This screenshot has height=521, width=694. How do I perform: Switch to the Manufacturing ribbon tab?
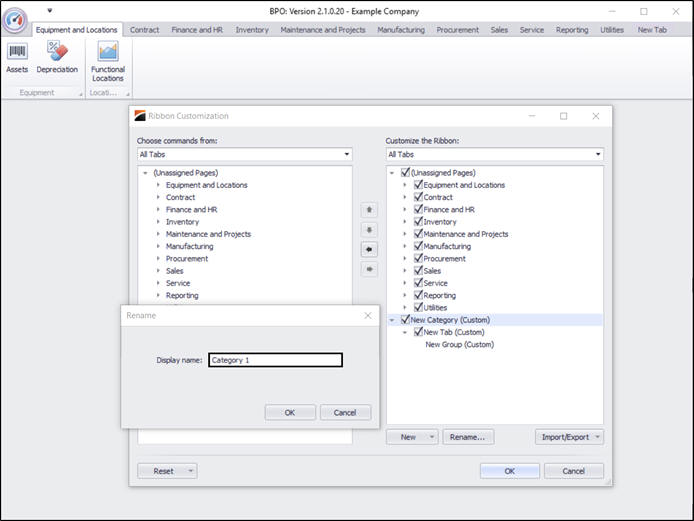coord(401,30)
